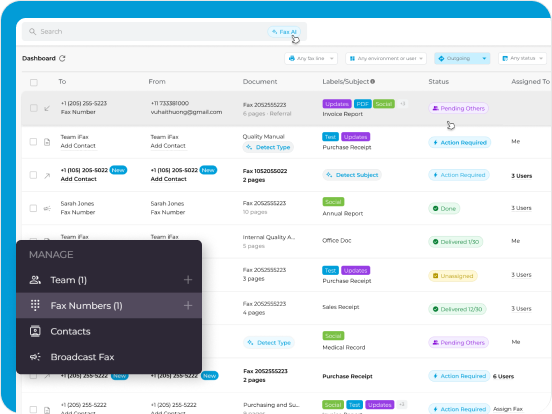Click the '6 Users' assignment text

503,376
